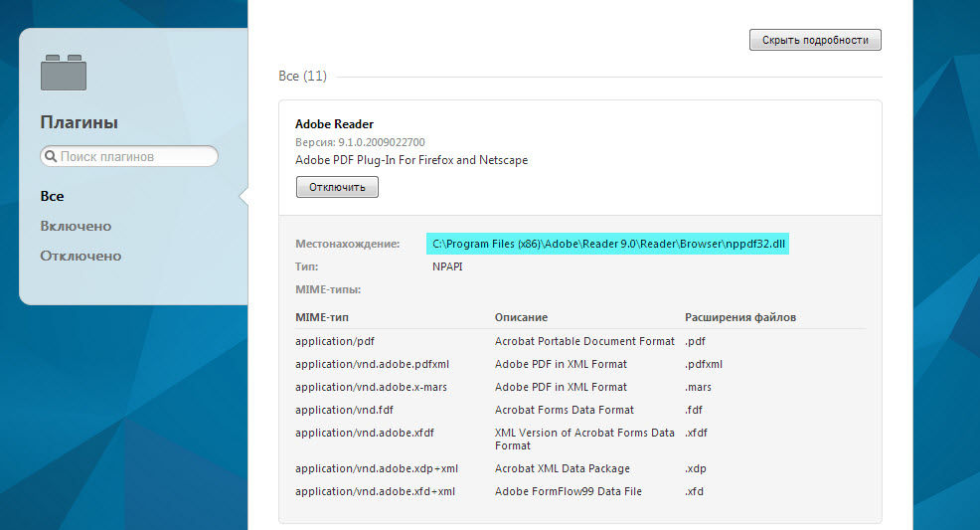
Task: Click "Acrobat XML Data Package" description
Action: pos(563,468)
